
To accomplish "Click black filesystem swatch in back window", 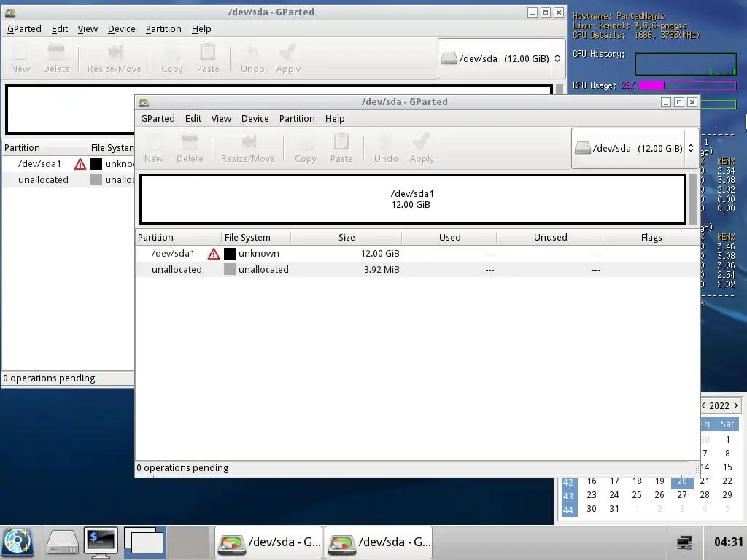I will [96, 164].
